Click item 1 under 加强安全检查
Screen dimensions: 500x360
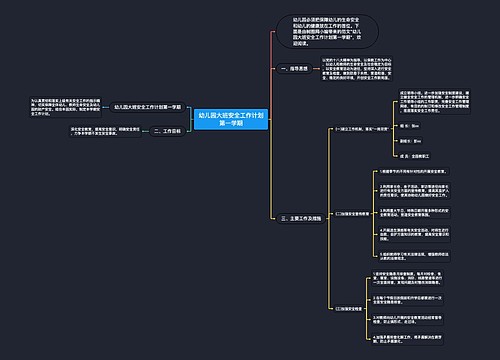(x=407, y=278)
